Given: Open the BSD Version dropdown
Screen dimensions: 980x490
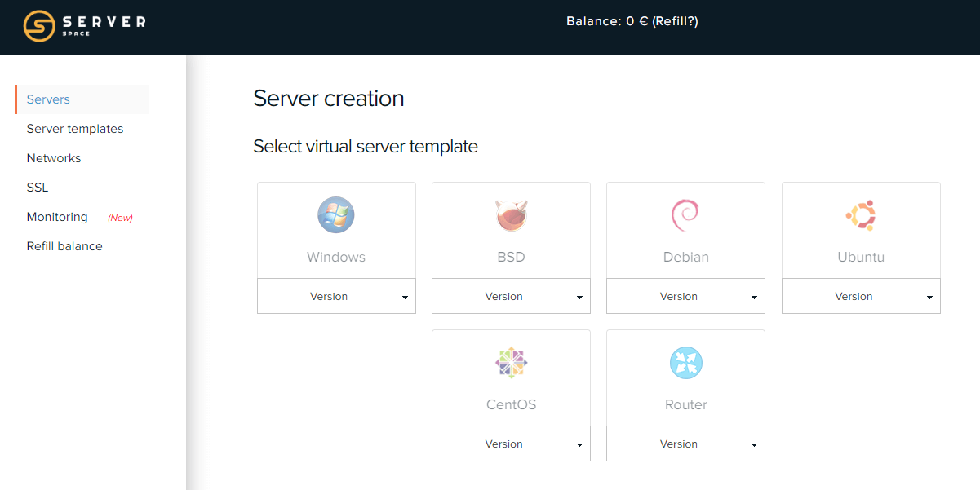Looking at the screenshot, I should (x=511, y=296).
